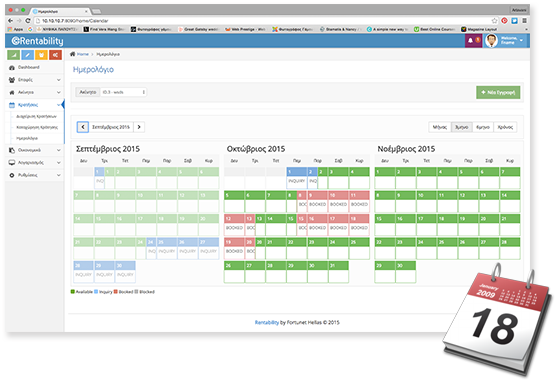Open Ημερολόγιο submenu item in sidebar

[x=27, y=138]
